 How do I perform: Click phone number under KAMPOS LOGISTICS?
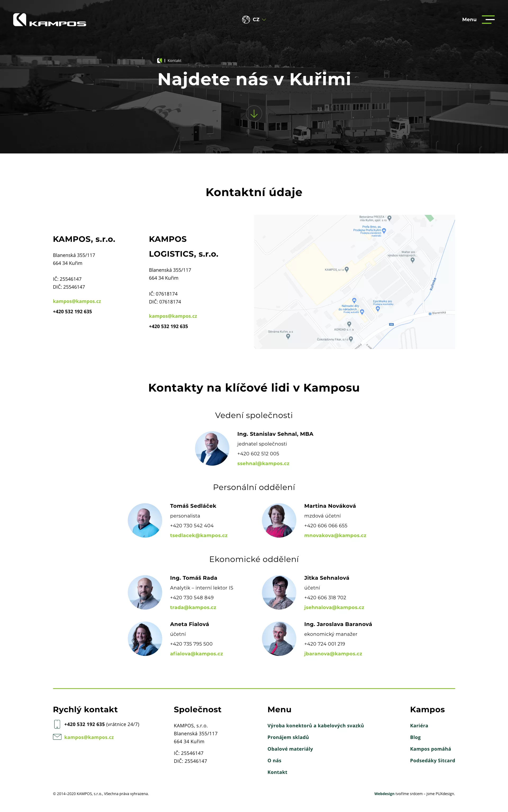click(x=168, y=326)
